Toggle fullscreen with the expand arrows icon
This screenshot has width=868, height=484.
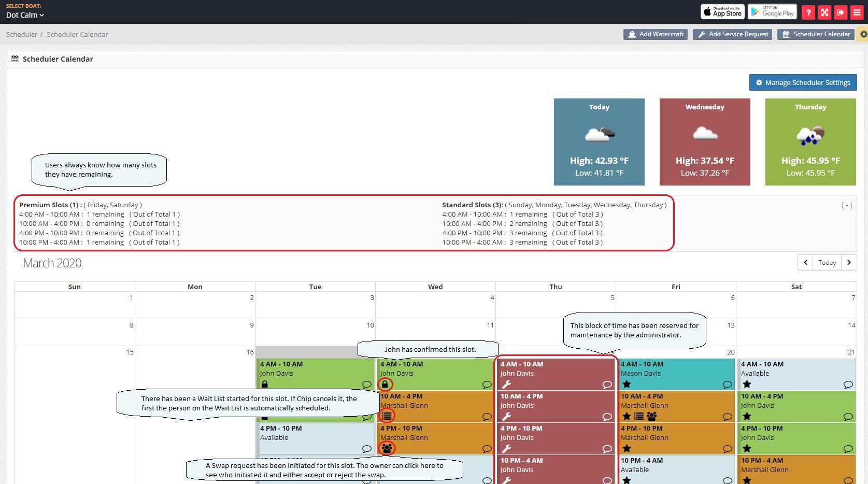824,12
